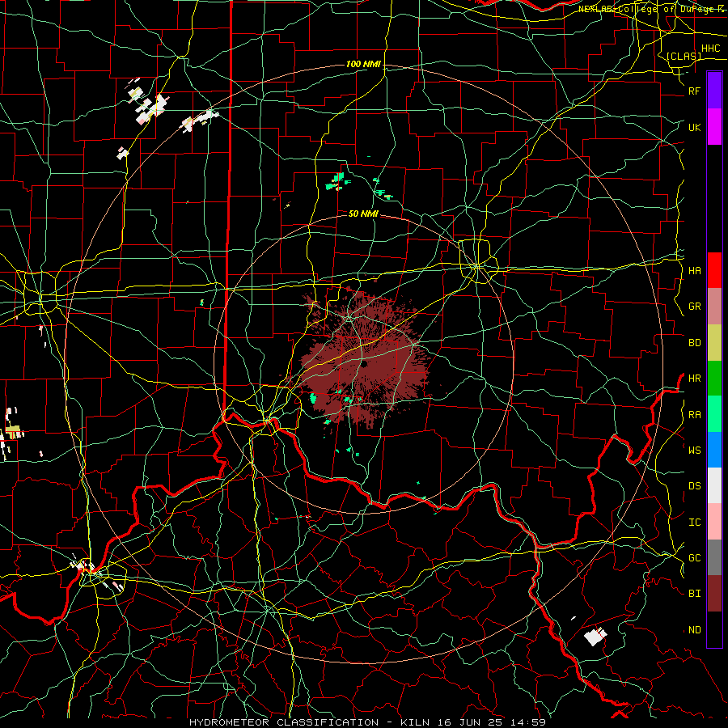Screen dimensions: 728x728
Task: Click the "HHC" product label
Action: [711, 49]
